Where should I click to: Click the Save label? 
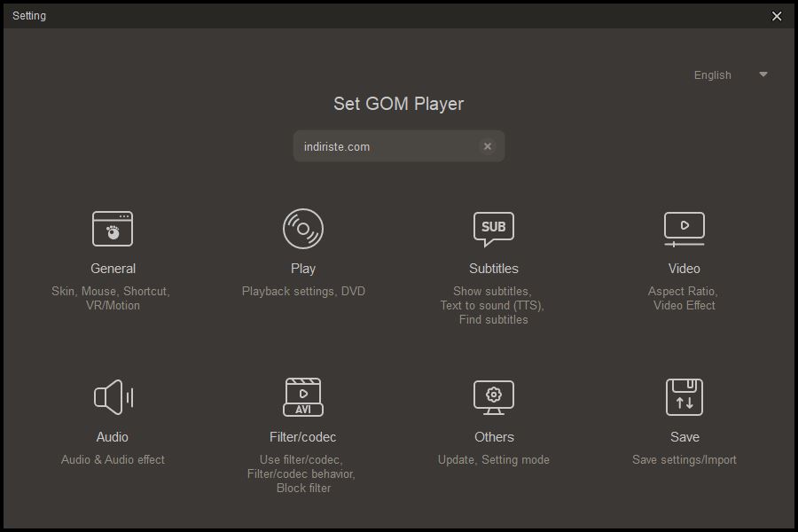(685, 437)
